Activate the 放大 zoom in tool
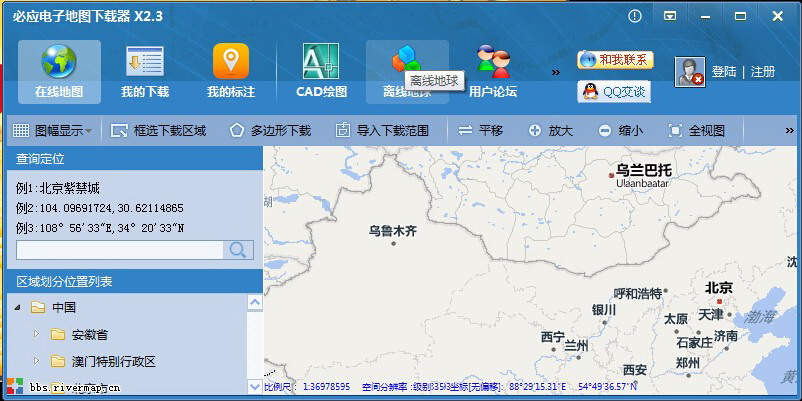Image resolution: width=802 pixels, height=401 pixels. [x=550, y=131]
